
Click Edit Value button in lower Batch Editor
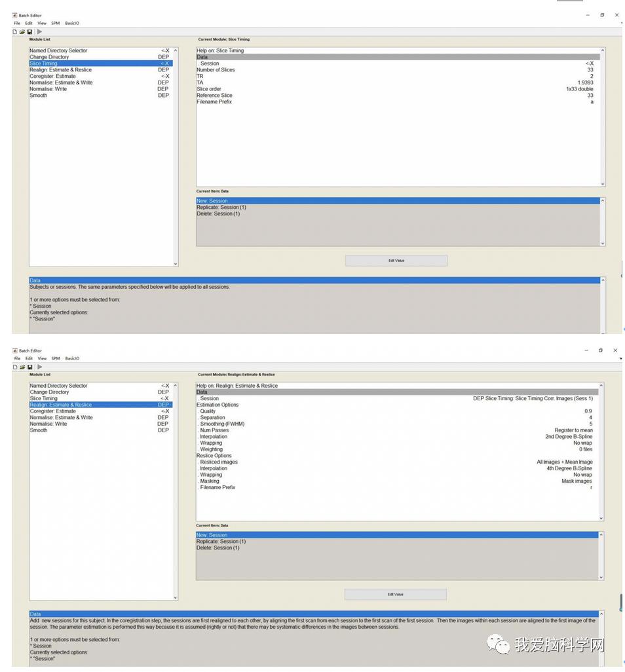pyautogui.click(x=395, y=595)
